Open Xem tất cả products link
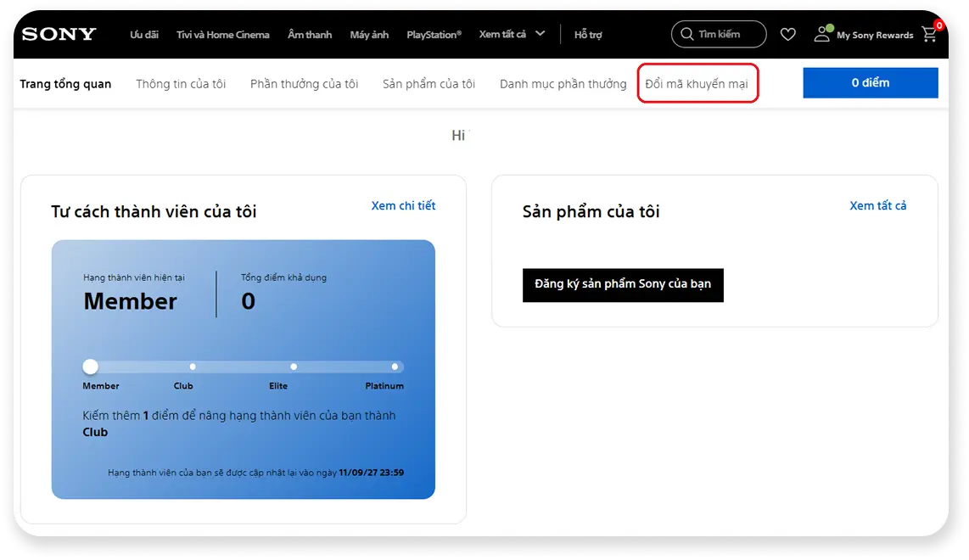 [877, 206]
